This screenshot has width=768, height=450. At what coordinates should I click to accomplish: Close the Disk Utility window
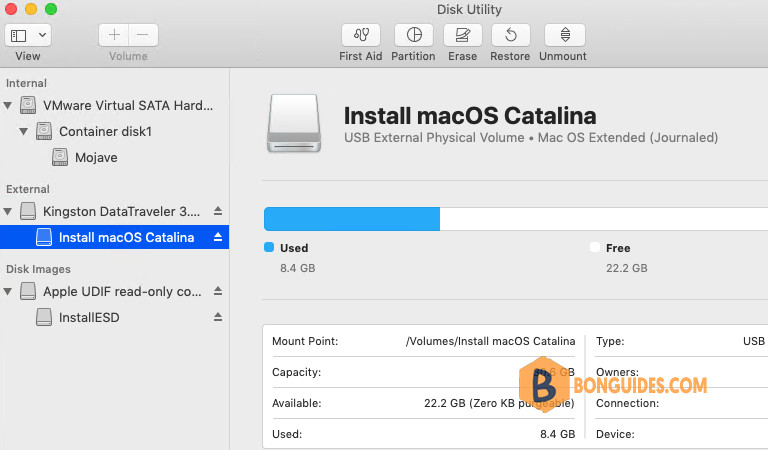click(10, 9)
